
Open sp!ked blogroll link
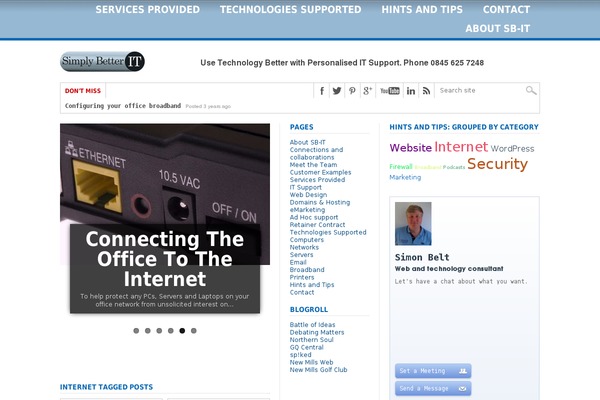click(x=300, y=354)
